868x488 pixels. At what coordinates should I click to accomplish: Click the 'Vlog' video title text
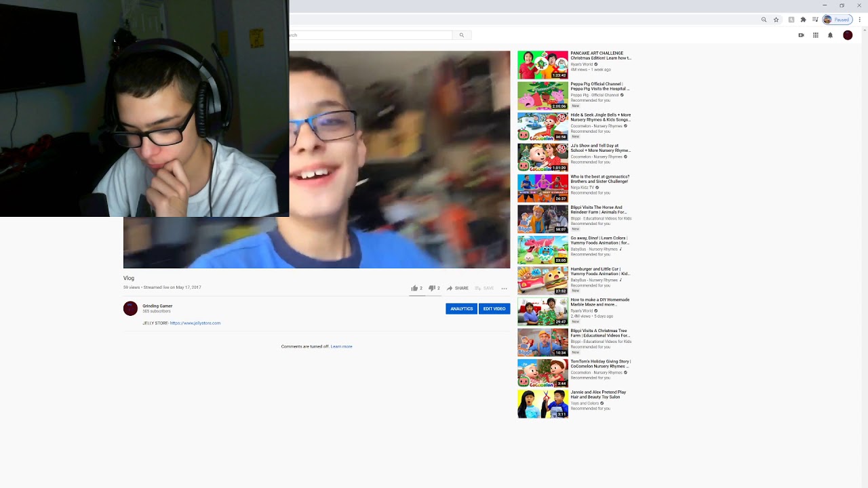point(129,278)
